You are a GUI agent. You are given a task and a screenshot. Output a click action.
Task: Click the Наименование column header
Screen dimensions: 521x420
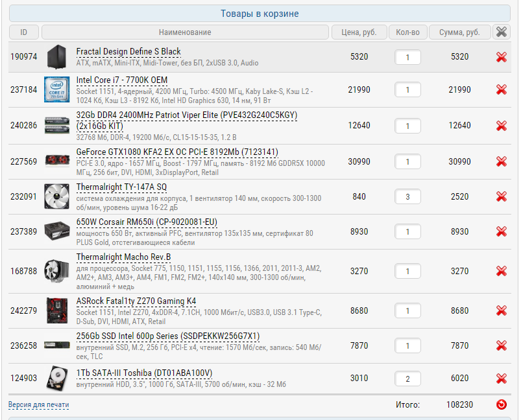click(x=185, y=32)
